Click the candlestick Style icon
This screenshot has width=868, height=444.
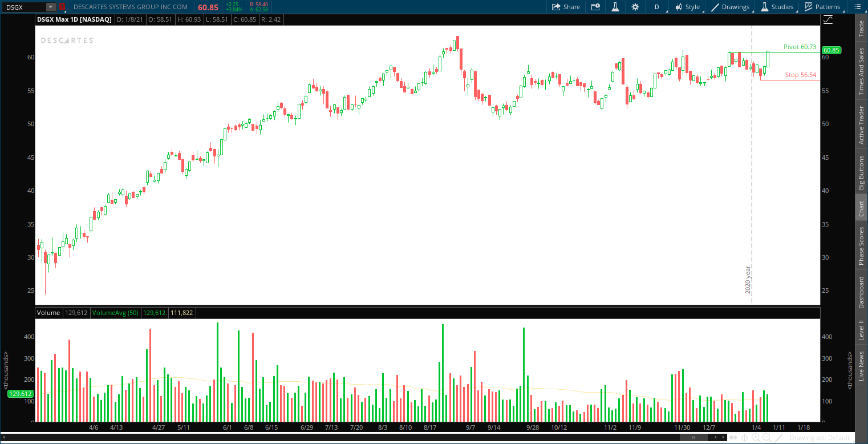point(679,7)
